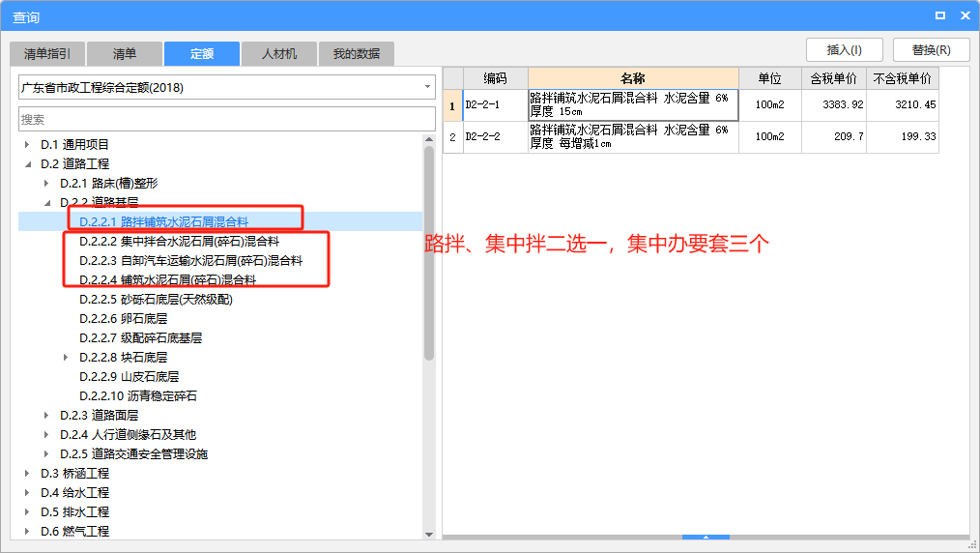
Task: Select D.2.2.8 块石底层 item
Action: point(123,358)
